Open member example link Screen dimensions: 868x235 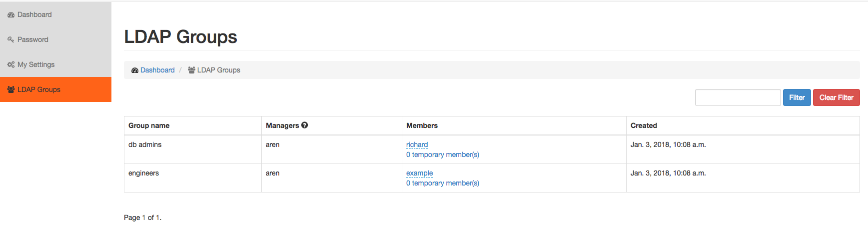coord(420,173)
